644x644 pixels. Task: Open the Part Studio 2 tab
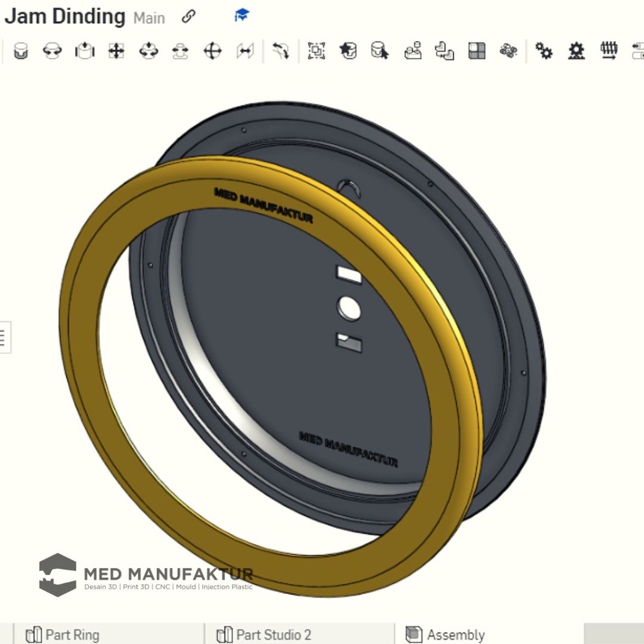[x=264, y=635]
